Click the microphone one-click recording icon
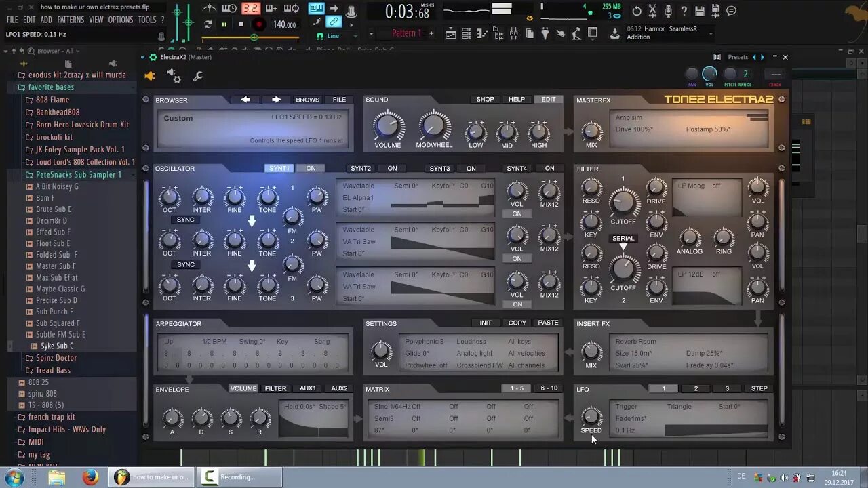This screenshot has width=868, height=488. 669,11
